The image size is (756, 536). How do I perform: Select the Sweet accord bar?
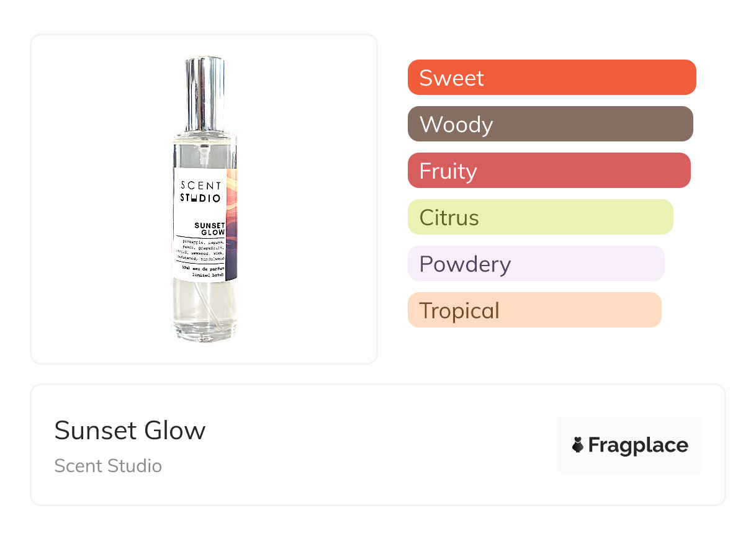pos(551,78)
